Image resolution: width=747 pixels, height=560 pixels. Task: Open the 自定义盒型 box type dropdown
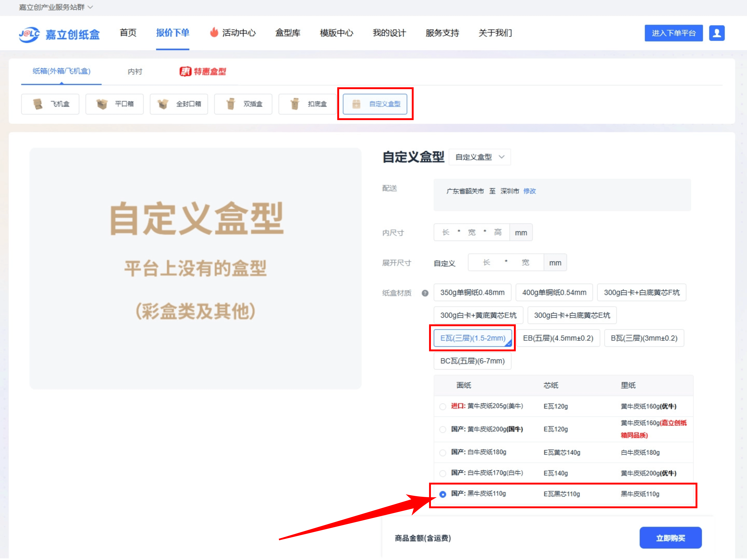(479, 157)
